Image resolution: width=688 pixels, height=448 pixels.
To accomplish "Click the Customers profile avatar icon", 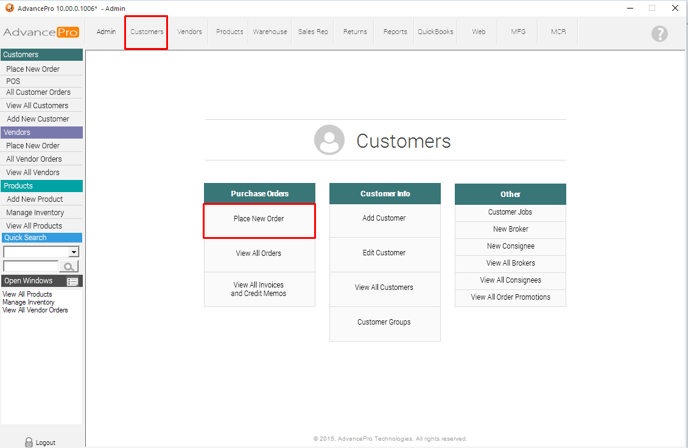I will 329,141.
